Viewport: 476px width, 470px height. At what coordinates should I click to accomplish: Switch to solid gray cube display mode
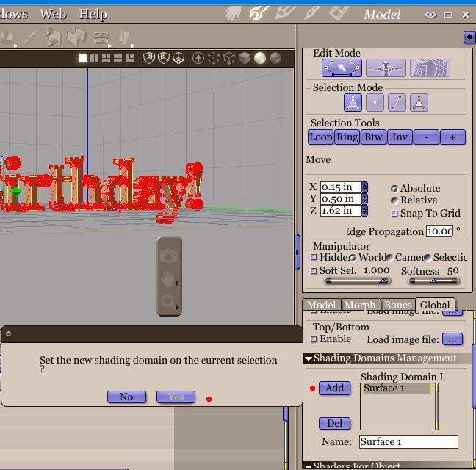click(245, 58)
